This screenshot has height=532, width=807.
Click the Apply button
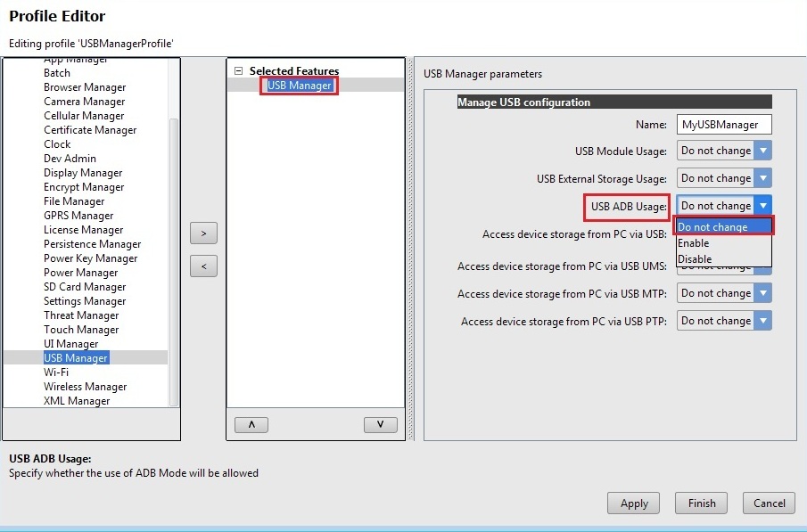[634, 503]
